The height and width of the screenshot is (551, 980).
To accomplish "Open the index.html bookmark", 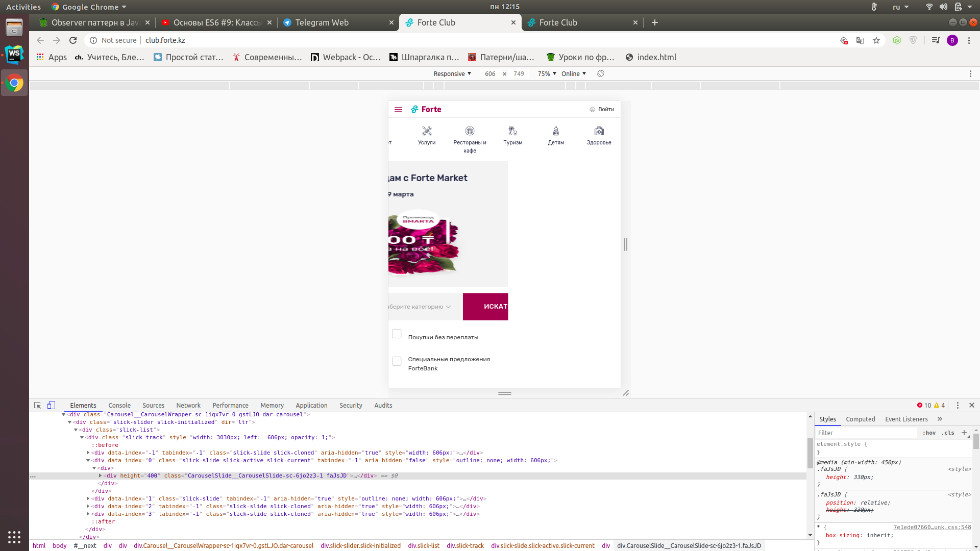I will point(651,57).
